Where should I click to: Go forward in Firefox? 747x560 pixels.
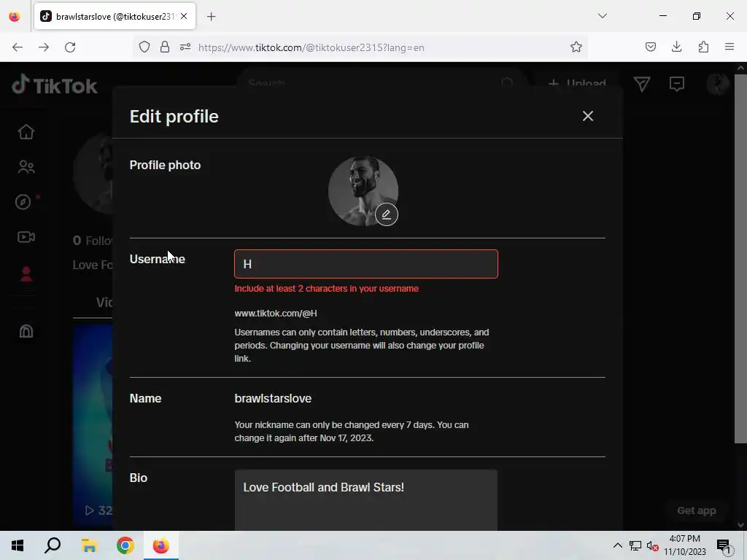tap(44, 47)
